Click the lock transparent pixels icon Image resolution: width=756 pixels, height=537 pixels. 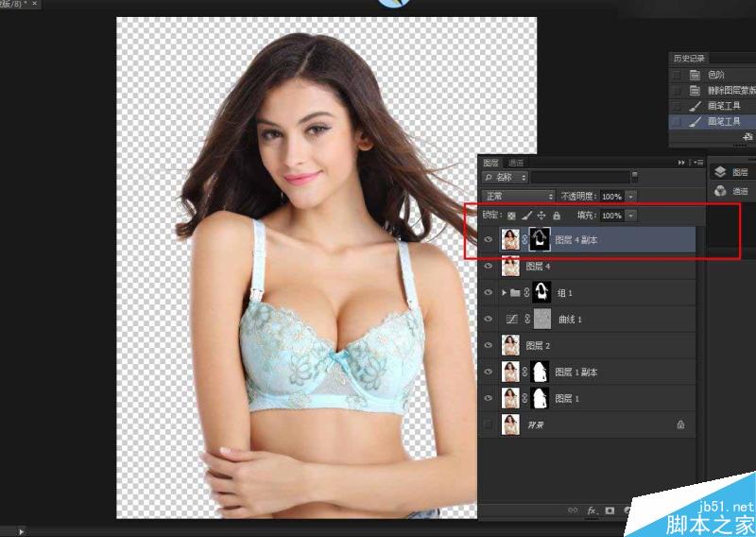(511, 216)
